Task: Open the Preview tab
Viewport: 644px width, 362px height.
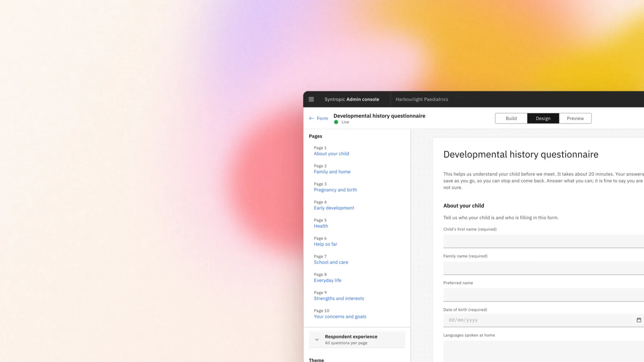Action: [575, 119]
